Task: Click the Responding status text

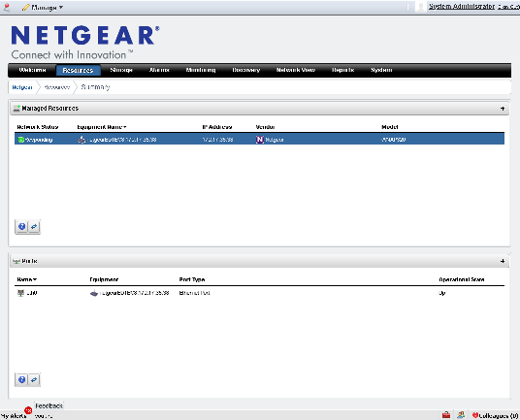Action: [x=39, y=140]
